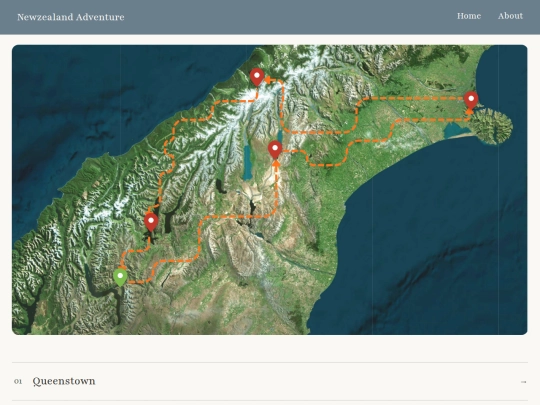540x405 pixels.
Task: Click the orange arrowhead just above the green pin
Action: coord(122,267)
